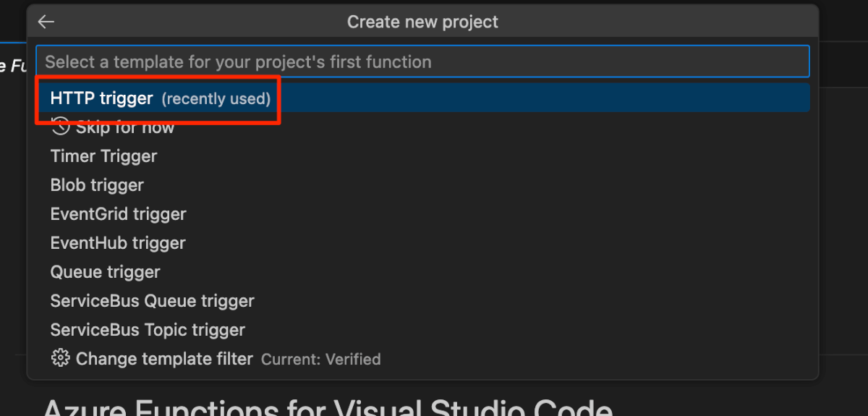
Task: Choose the EventHub trigger option
Action: [118, 243]
